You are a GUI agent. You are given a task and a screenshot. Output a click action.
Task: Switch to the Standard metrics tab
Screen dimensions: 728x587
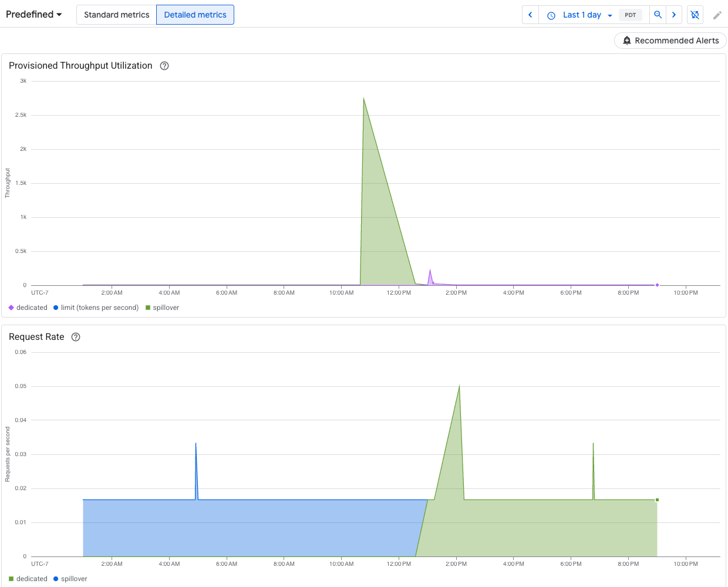[117, 15]
